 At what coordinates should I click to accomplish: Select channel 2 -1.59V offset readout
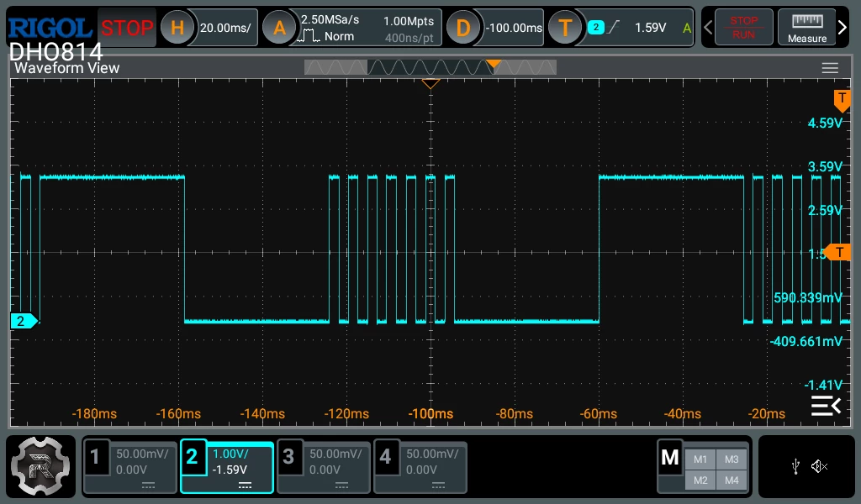[230, 470]
